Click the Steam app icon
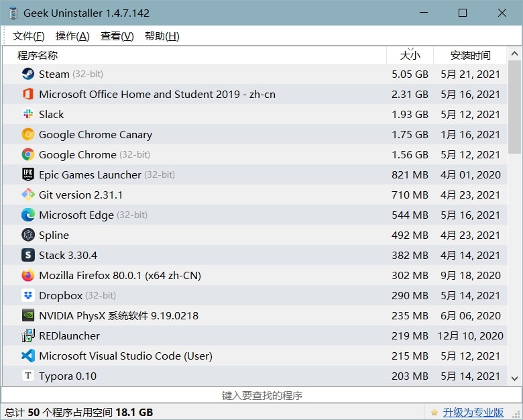 [x=28, y=74]
